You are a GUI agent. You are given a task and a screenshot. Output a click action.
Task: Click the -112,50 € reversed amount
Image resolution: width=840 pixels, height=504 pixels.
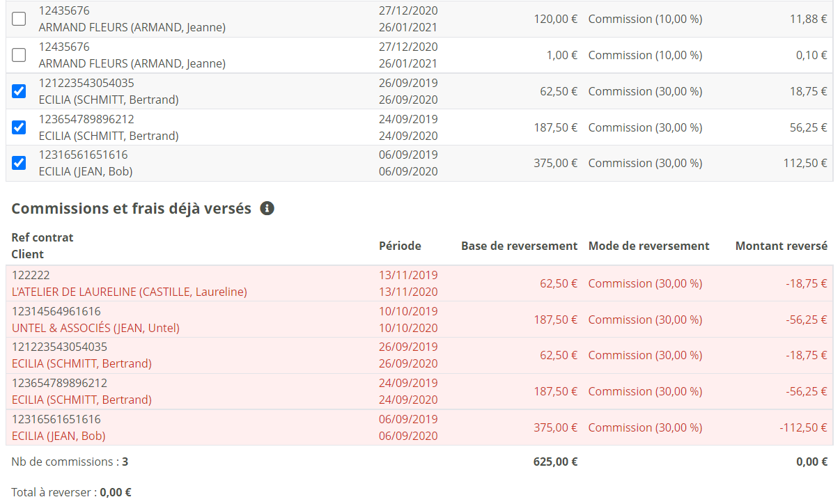coord(803,427)
